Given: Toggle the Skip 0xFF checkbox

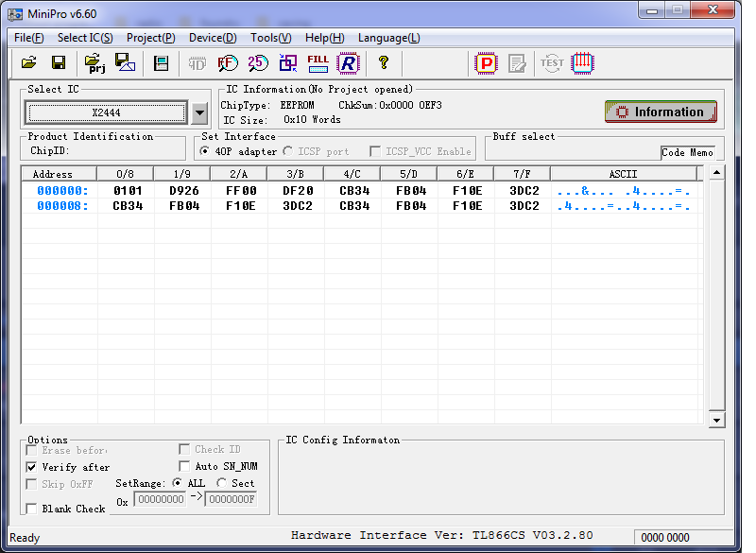Looking at the screenshot, I should (x=32, y=484).
